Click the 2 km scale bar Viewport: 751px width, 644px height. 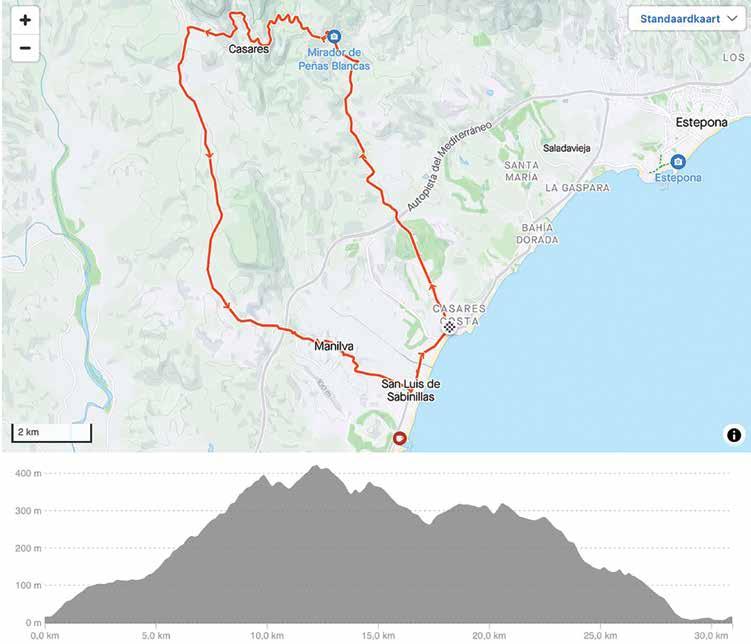[51, 432]
